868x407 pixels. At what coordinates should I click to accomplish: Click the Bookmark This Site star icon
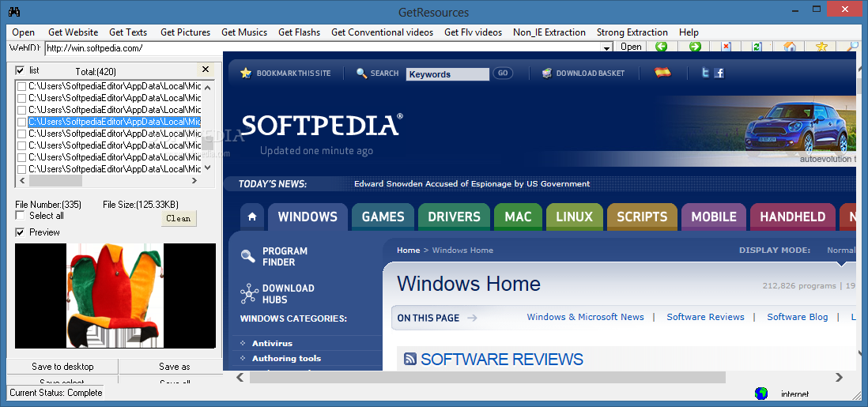tap(246, 73)
